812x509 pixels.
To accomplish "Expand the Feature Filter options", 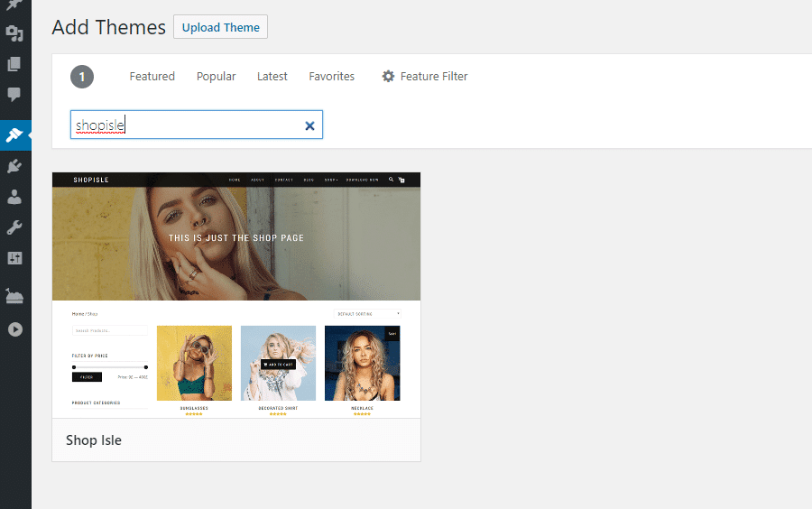I will pyautogui.click(x=425, y=77).
